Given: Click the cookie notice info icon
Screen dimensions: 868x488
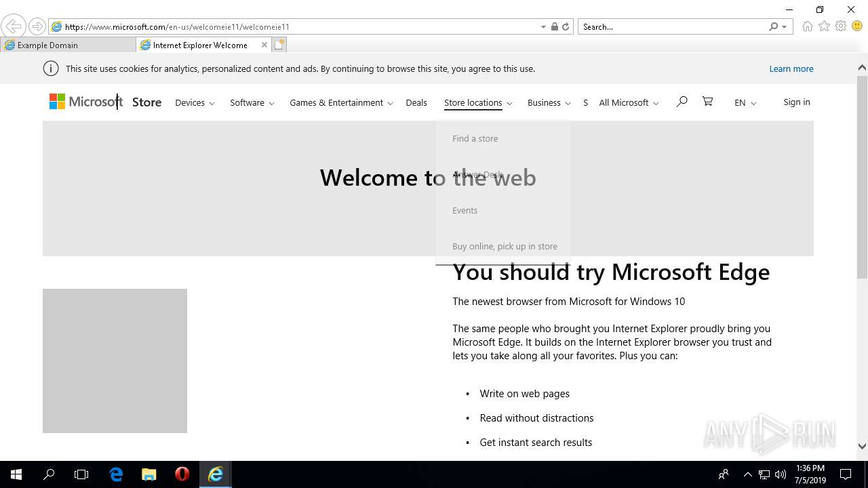Looking at the screenshot, I should (x=51, y=68).
